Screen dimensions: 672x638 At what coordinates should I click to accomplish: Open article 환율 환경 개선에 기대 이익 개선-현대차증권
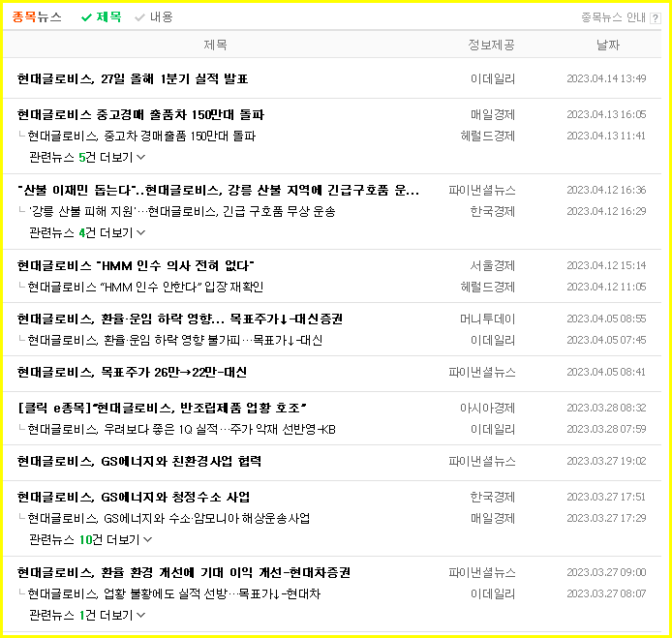pos(184,572)
